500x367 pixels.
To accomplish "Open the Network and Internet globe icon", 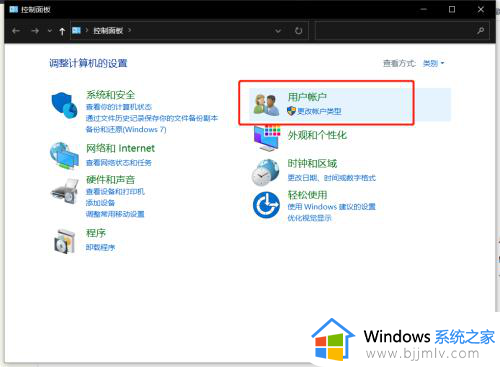I will (x=64, y=156).
